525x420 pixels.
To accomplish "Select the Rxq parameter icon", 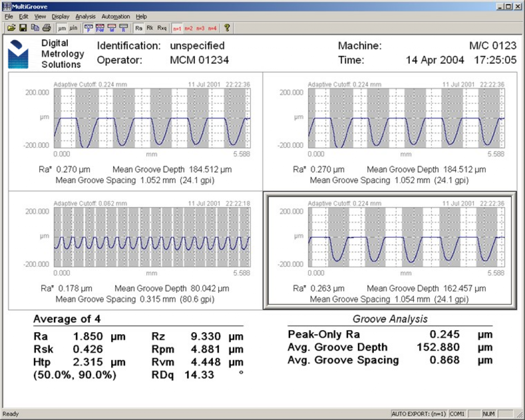I will (x=162, y=28).
